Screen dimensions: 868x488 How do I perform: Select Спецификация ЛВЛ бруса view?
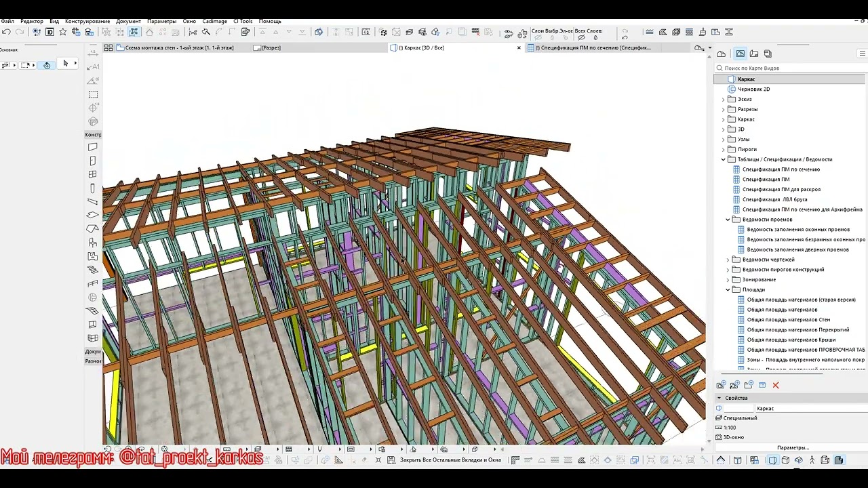(774, 200)
